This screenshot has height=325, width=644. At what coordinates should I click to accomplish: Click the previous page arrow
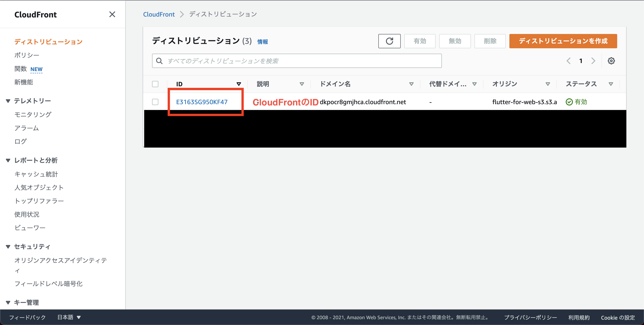(x=569, y=60)
